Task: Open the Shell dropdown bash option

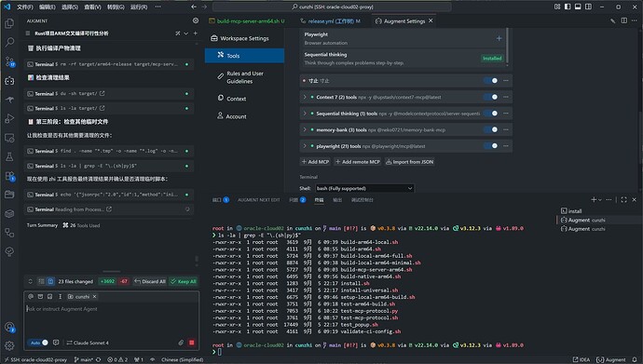Action: (364, 188)
